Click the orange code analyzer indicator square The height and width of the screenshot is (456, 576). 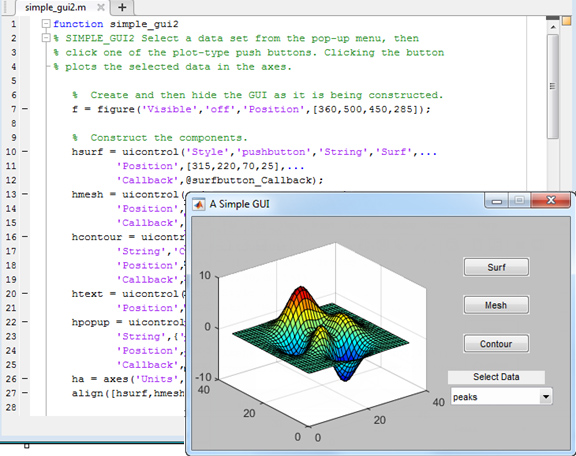566,21
